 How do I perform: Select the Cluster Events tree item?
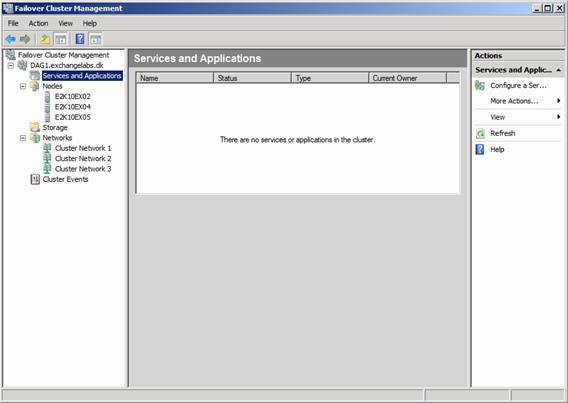tap(65, 179)
